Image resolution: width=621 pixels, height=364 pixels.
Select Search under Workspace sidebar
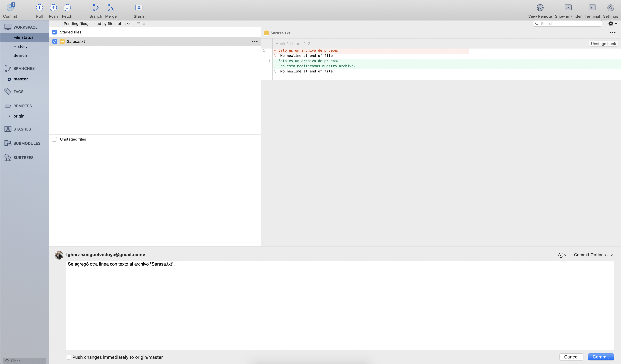pyautogui.click(x=20, y=55)
